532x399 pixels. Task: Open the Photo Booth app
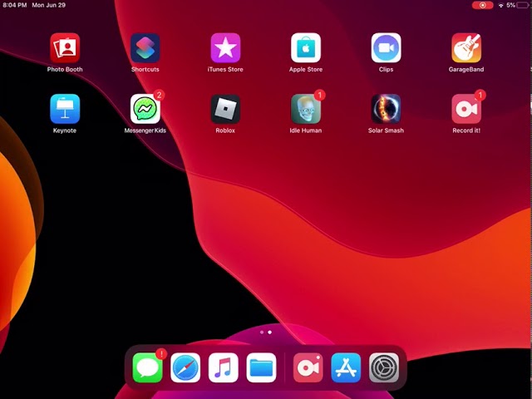pyautogui.click(x=65, y=48)
